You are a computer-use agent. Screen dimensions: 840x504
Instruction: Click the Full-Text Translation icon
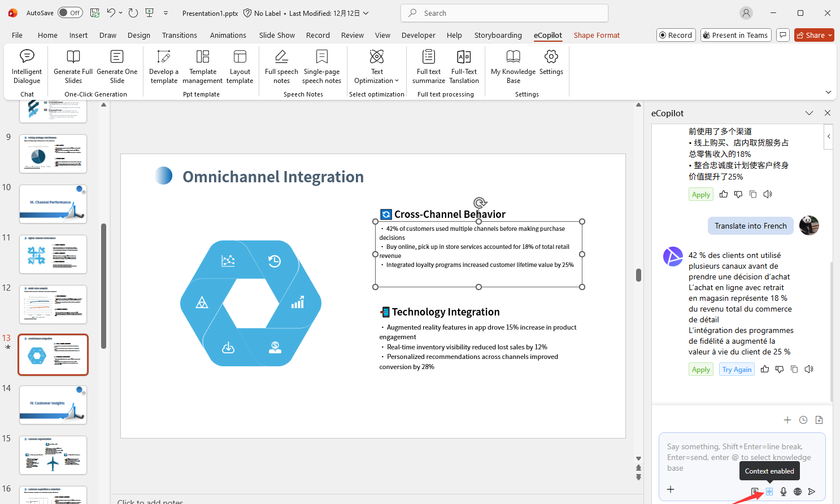(464, 56)
